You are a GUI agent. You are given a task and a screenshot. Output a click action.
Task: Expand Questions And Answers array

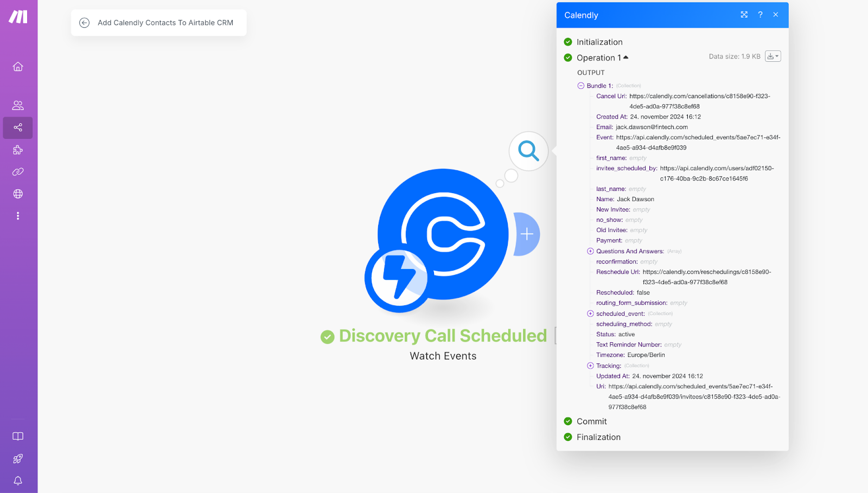coord(590,251)
